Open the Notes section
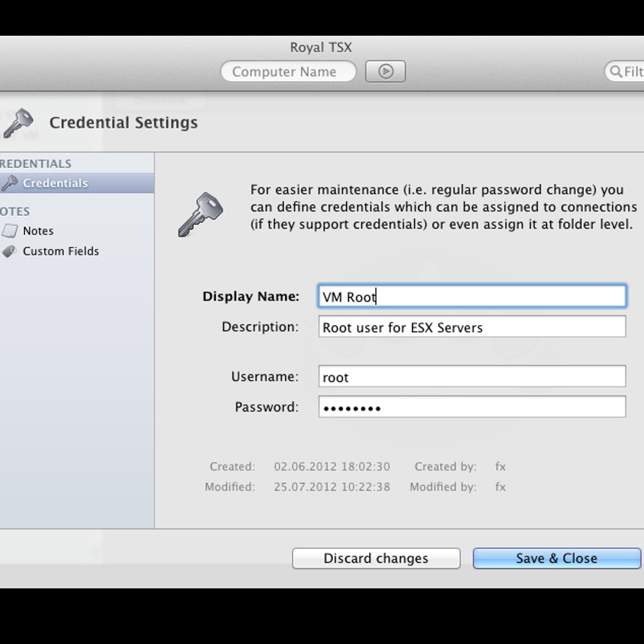The height and width of the screenshot is (644, 644). click(x=38, y=231)
